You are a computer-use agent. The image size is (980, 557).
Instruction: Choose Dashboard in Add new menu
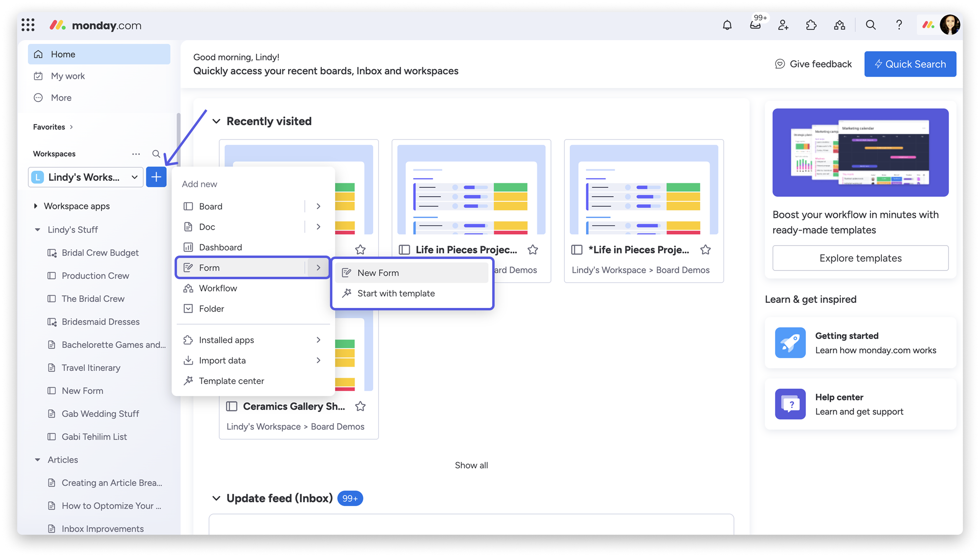[x=220, y=247]
